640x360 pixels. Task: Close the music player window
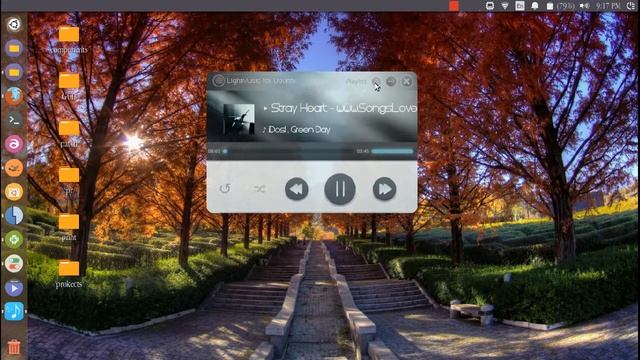(x=407, y=81)
